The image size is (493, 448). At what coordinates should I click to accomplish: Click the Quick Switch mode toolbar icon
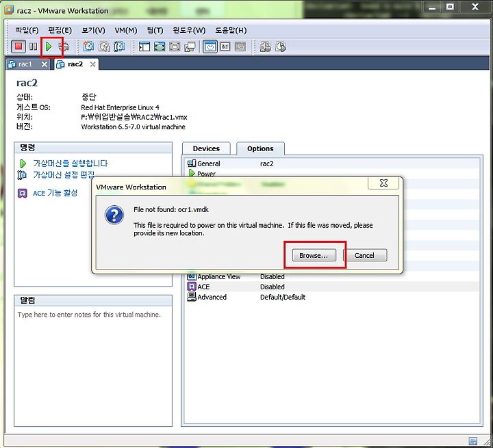pyautogui.click(x=175, y=47)
